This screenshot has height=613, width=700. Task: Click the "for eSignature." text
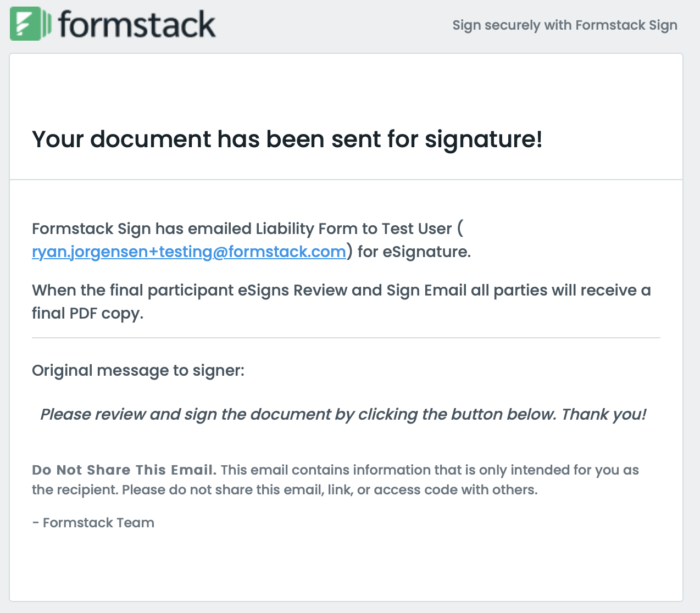[x=414, y=252]
